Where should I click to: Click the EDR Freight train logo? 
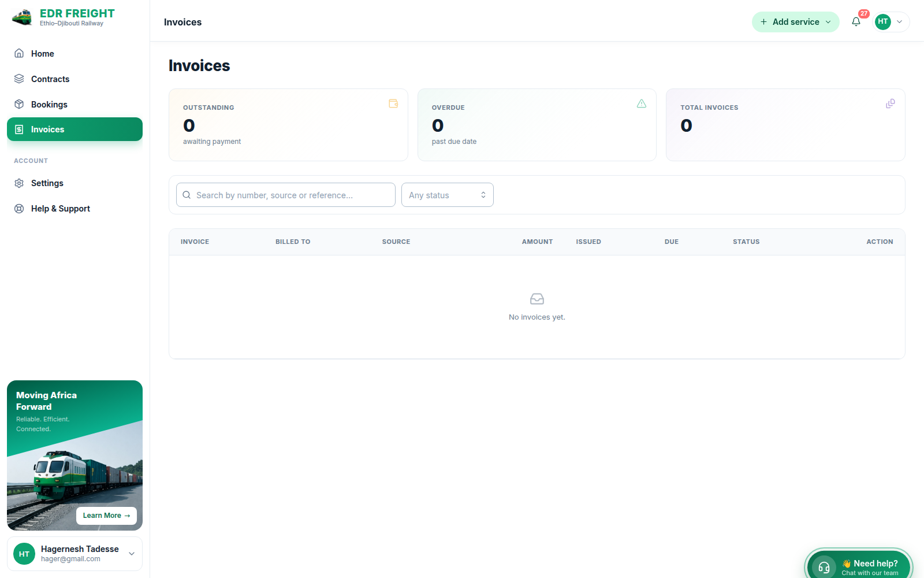[x=22, y=17]
